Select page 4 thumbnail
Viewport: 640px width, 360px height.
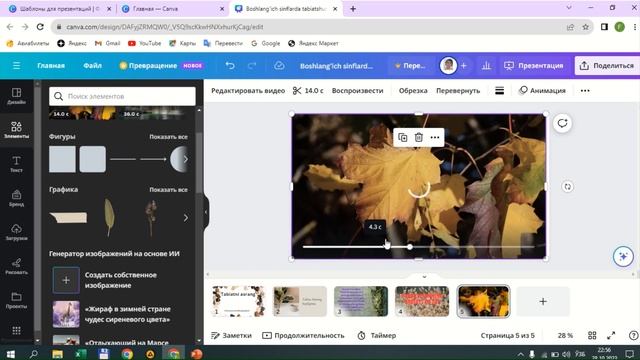pyautogui.click(x=422, y=301)
